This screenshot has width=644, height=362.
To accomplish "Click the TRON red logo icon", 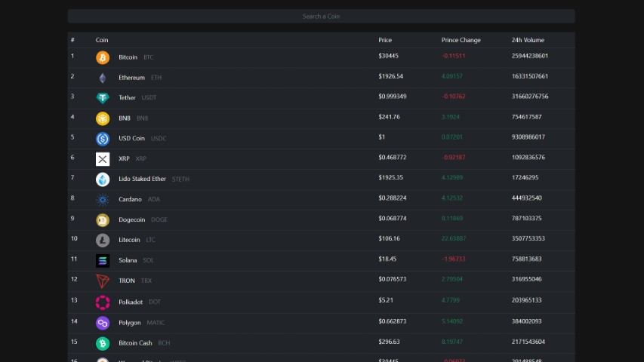I will (x=103, y=281).
